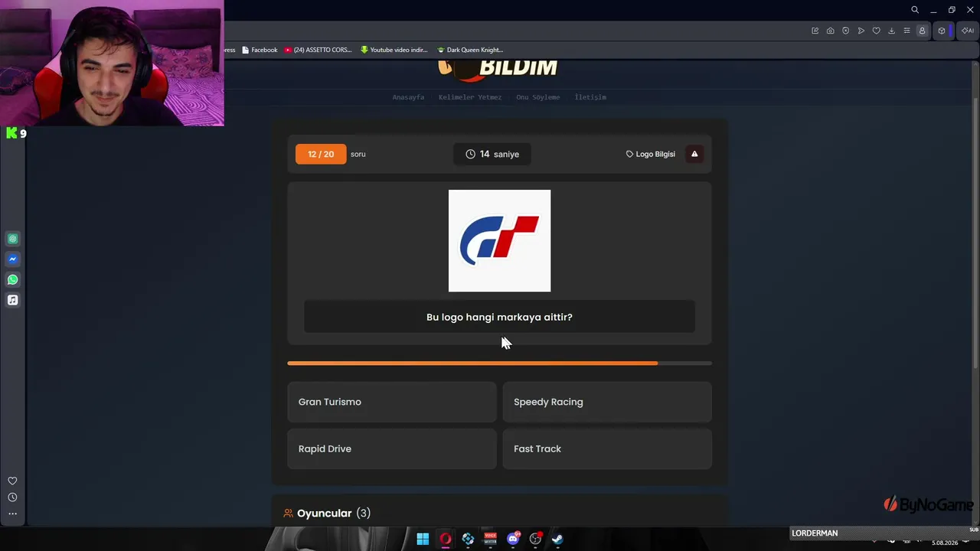
Task: Click the Bildim site logo
Action: pyautogui.click(x=498, y=69)
